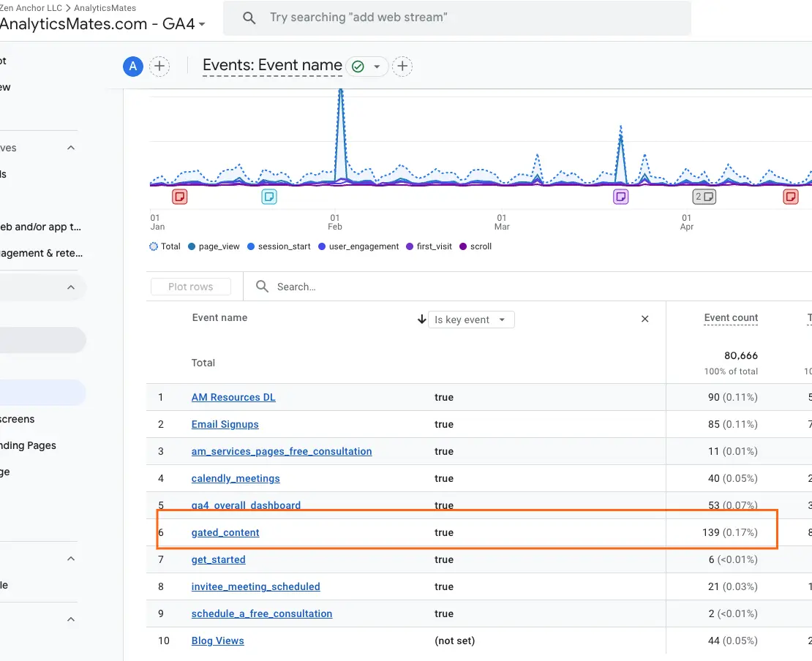Focus the 'add web stream' search field
This screenshot has width=812, height=661.
[x=456, y=18]
